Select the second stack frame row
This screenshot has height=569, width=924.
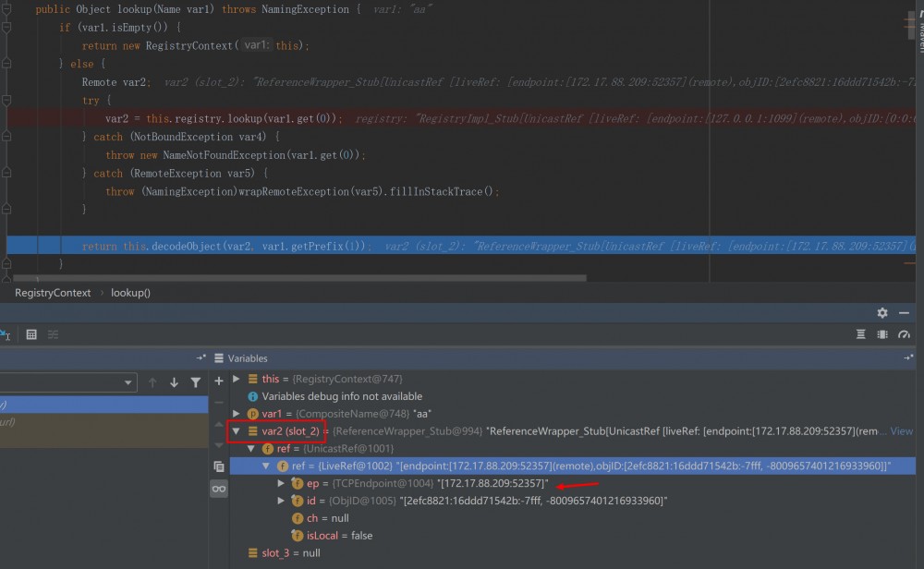coord(103,422)
